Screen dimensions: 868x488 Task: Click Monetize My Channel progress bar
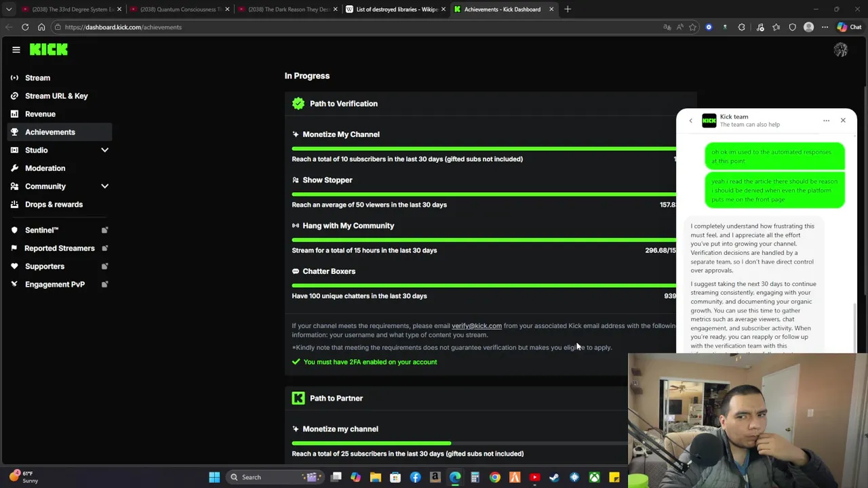click(484, 148)
